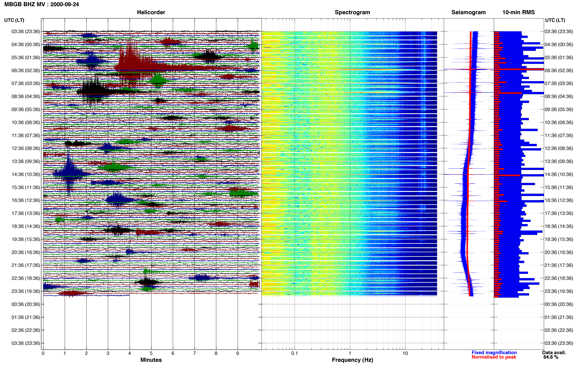This screenshot has height=368, width=588.
Task: Click left time label '17:36 (13:36)'
Action: (x=26, y=213)
